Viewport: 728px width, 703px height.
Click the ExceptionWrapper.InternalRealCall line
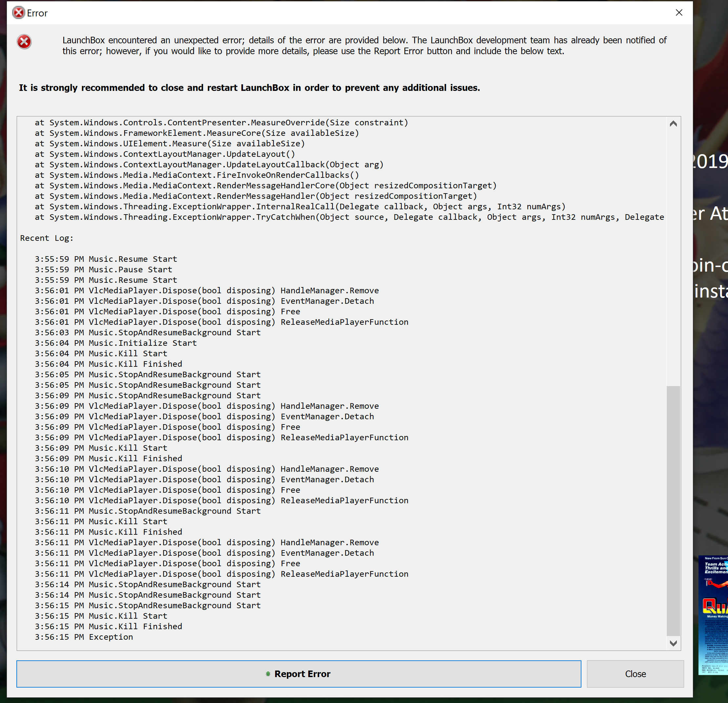coord(300,207)
